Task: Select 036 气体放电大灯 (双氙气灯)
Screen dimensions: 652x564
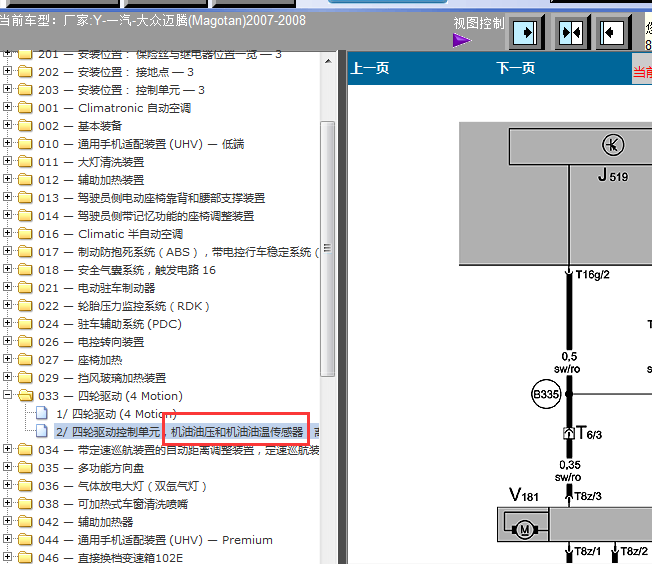Action: pyautogui.click(x=122, y=486)
